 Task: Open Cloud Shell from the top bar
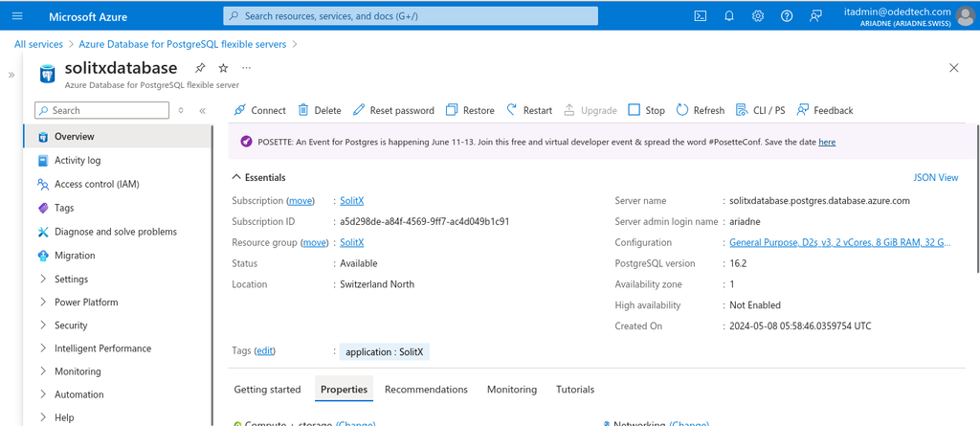coord(701,16)
